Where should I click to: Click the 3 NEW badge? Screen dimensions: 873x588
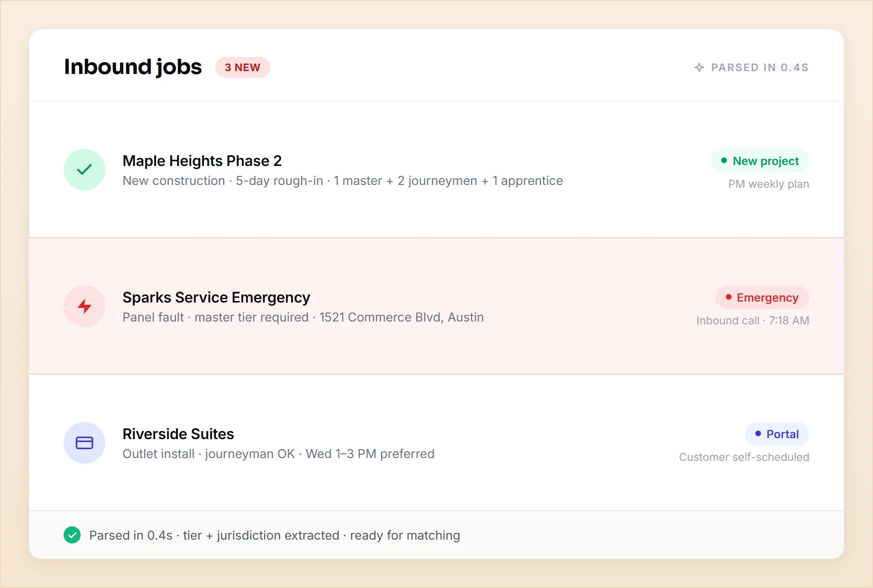pos(242,67)
